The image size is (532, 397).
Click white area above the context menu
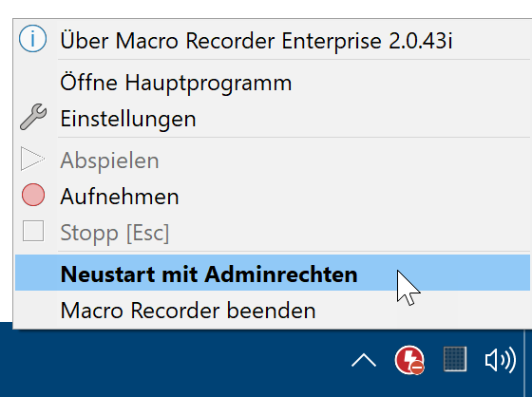click(x=266, y=9)
